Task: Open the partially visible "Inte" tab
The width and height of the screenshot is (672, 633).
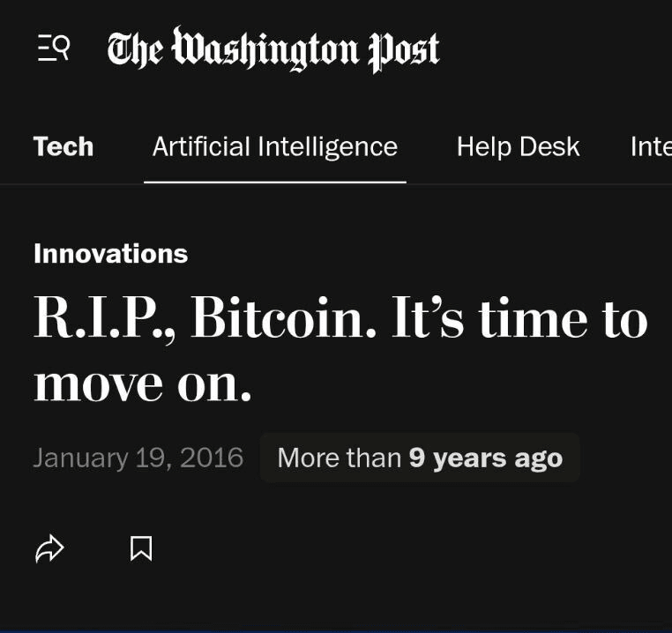Action: click(651, 146)
